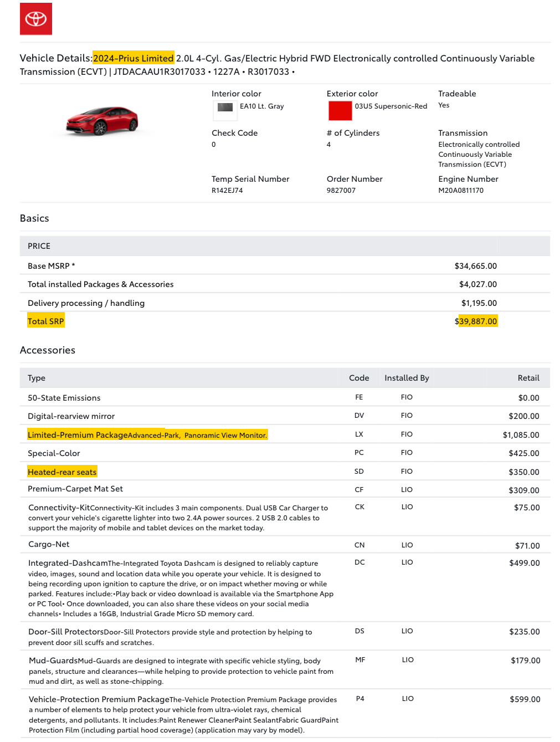Click the '$1,085.00' retail price
Image resolution: width=560 pixels, height=742 pixels.
point(521,435)
